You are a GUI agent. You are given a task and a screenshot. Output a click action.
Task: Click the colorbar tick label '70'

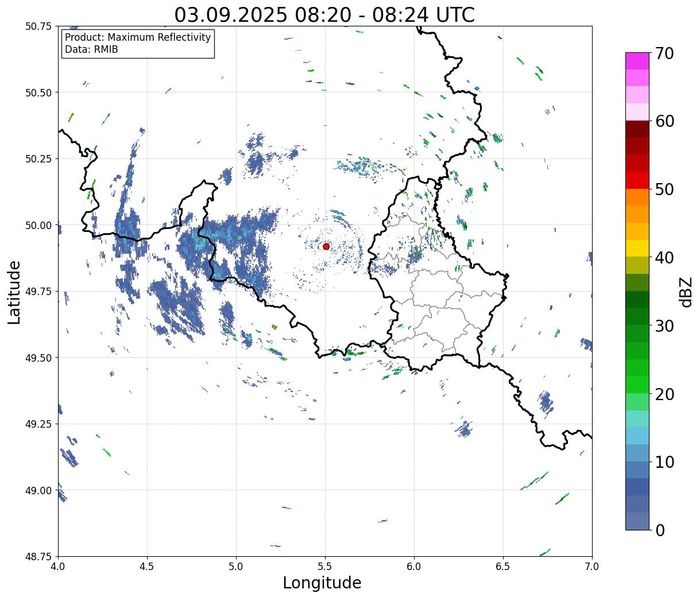tap(664, 53)
